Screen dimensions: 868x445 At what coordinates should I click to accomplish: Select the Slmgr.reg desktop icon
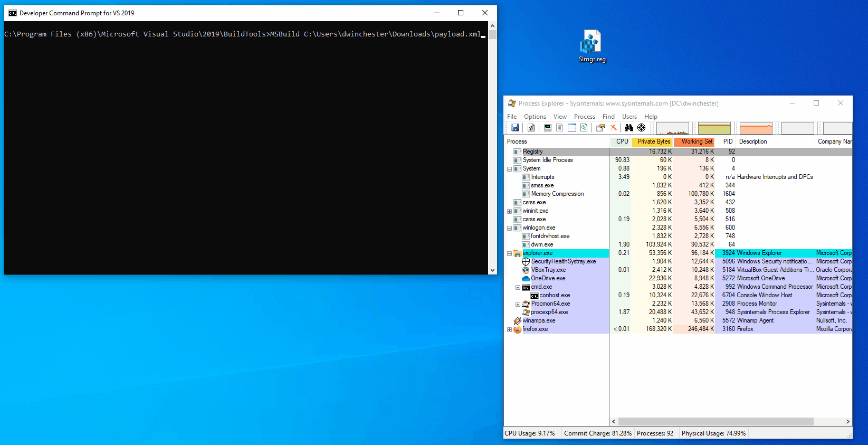point(592,46)
